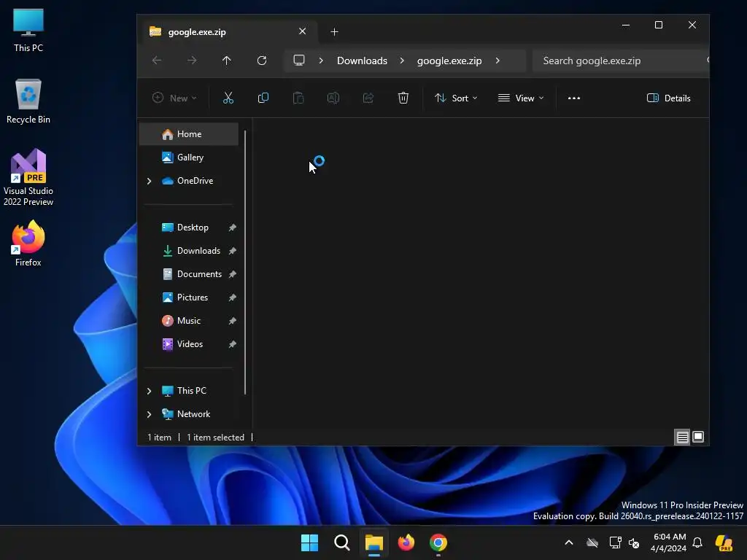The width and height of the screenshot is (747, 560).
Task: Select Recycle Bin desktop icon
Action: pyautogui.click(x=28, y=101)
